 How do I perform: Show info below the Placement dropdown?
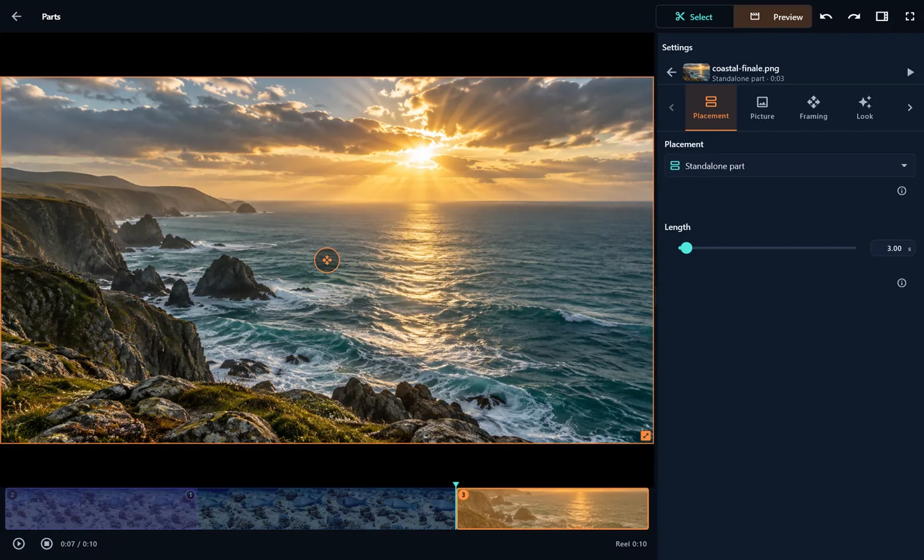[x=902, y=191]
